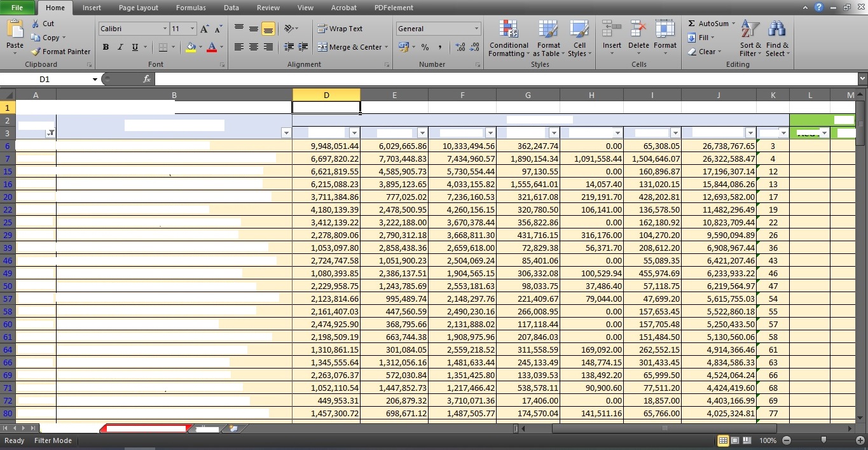Click the Decrease Indent icon
Image resolution: width=868 pixels, height=450 pixels.
pos(289,47)
